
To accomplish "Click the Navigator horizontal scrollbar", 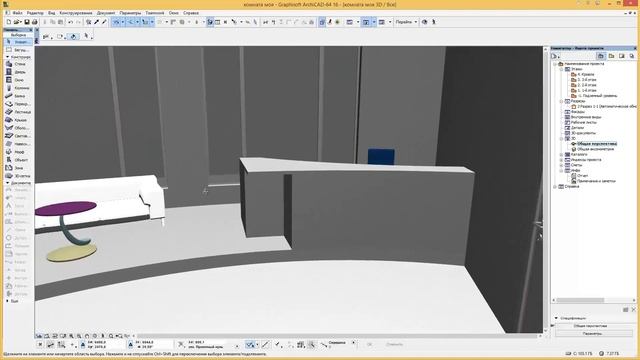I will [580, 300].
